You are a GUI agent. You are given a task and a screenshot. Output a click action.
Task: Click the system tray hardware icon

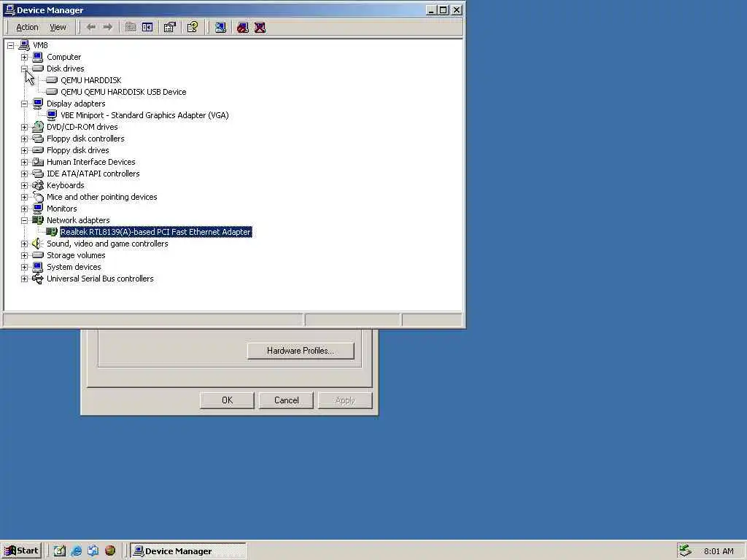pos(685,551)
